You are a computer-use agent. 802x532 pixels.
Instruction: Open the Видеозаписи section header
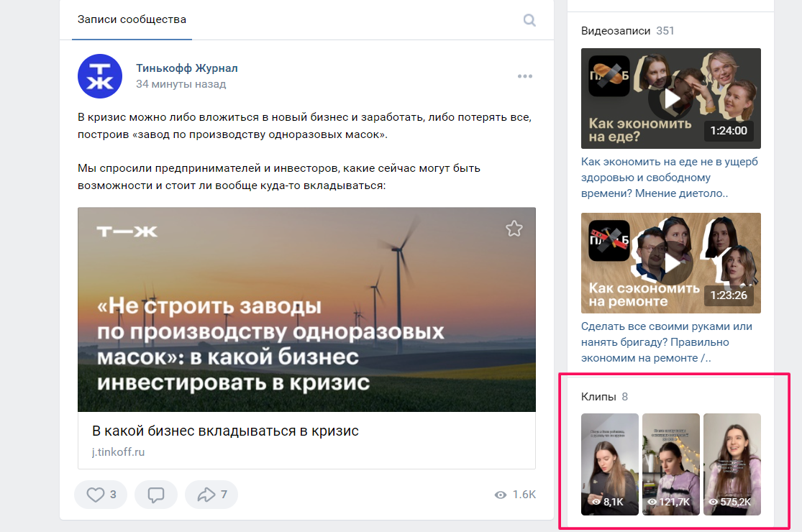(615, 31)
